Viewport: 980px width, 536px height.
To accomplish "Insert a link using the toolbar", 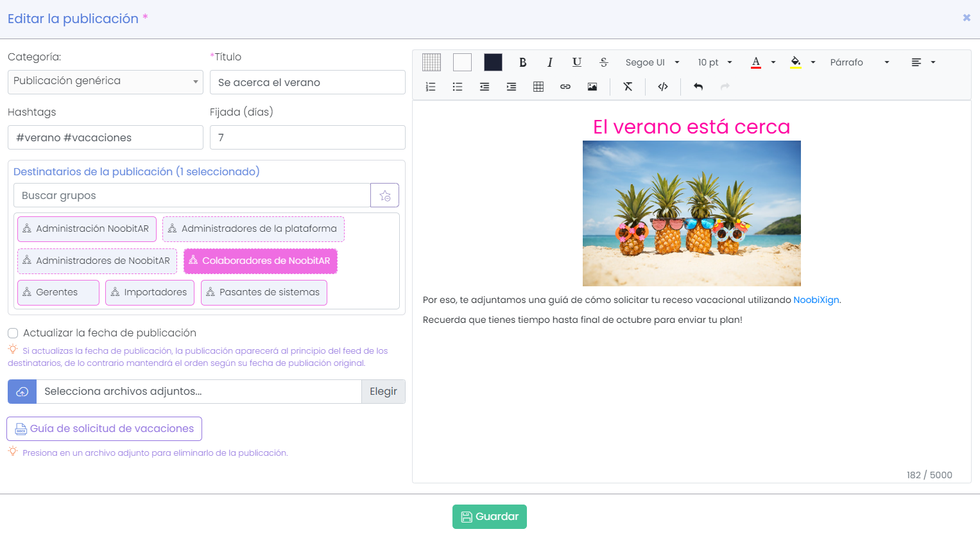I will 565,86.
